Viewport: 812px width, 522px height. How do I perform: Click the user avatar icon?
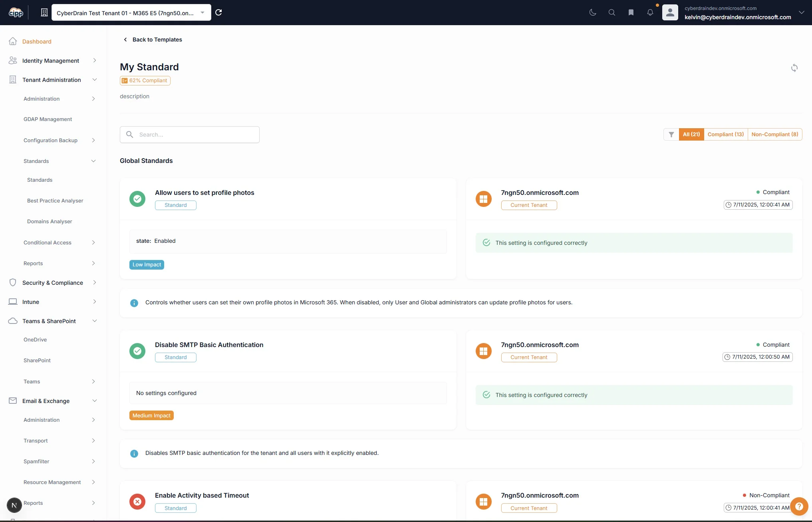pyautogui.click(x=670, y=12)
